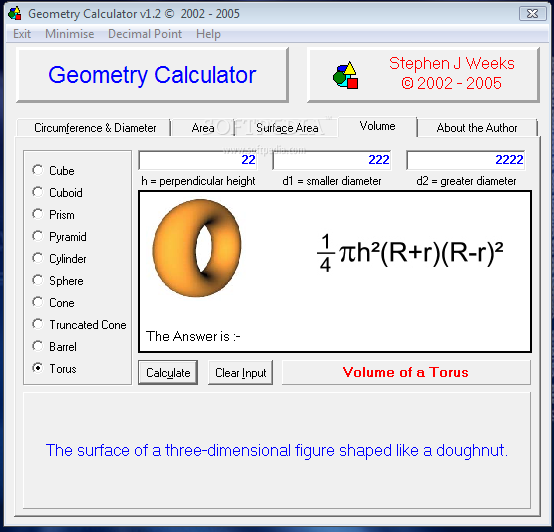Switch to Circumference & Diameter tab
Viewport: 554px width, 532px height.
point(94,128)
